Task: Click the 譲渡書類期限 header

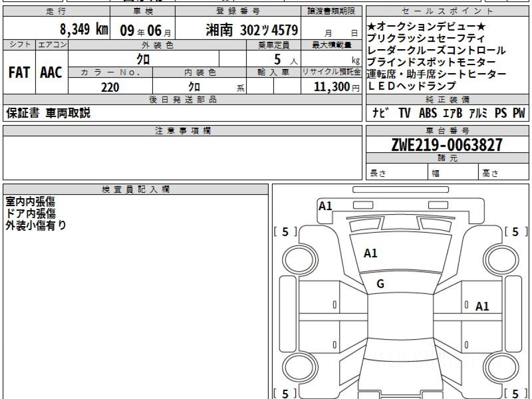Action: pyautogui.click(x=332, y=12)
